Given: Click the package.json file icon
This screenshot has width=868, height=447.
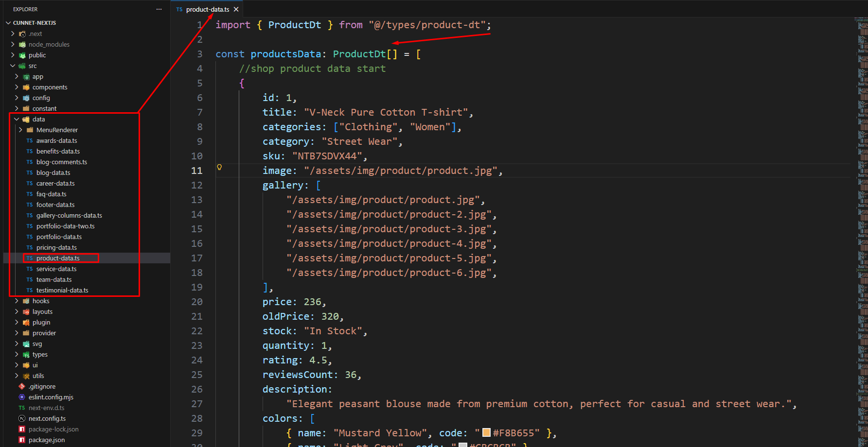Looking at the screenshot, I should 22,440.
